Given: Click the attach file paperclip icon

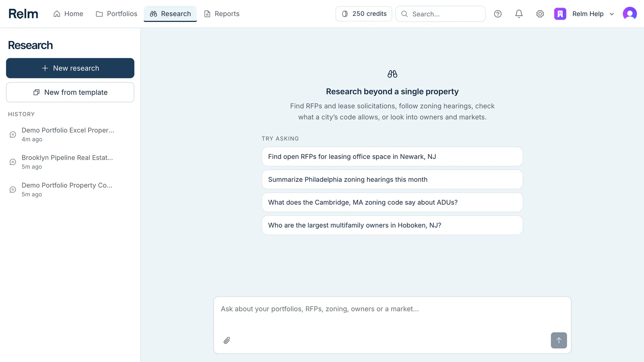Looking at the screenshot, I should (227, 341).
